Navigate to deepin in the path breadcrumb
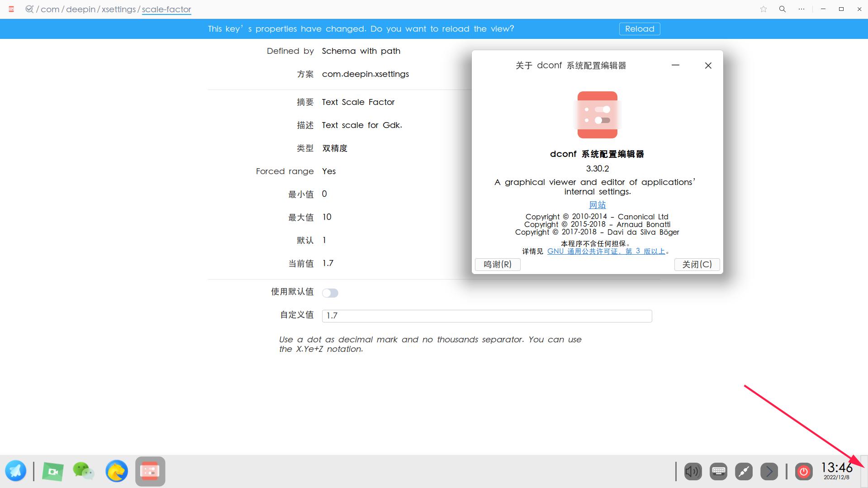The height and width of the screenshot is (488, 868). [x=81, y=9]
